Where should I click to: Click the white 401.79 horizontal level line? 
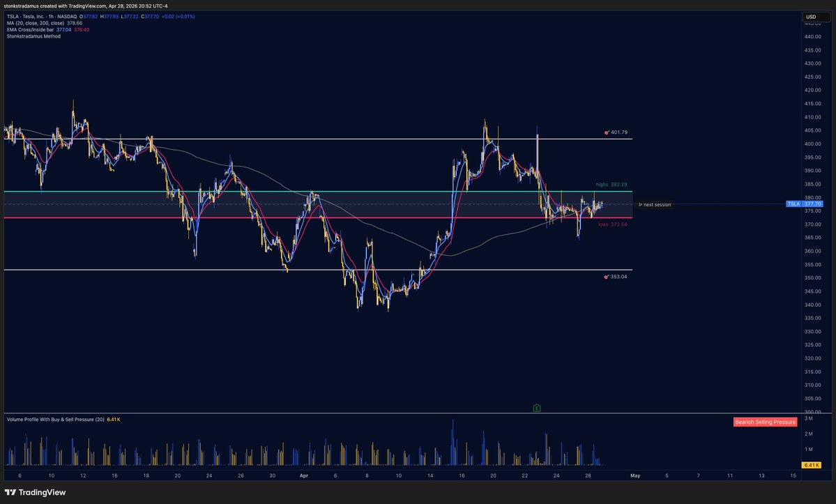click(319, 139)
